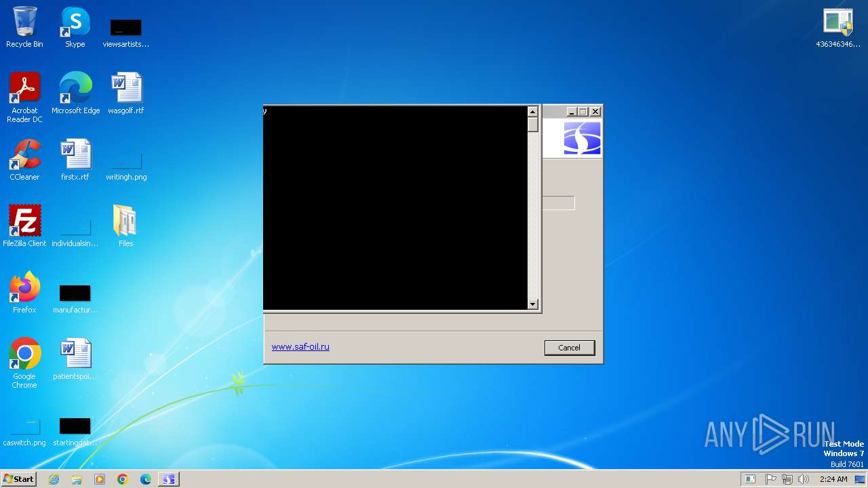868x488 pixels.
Task: Open CCleaner desktop shortcut
Action: pos(24,160)
